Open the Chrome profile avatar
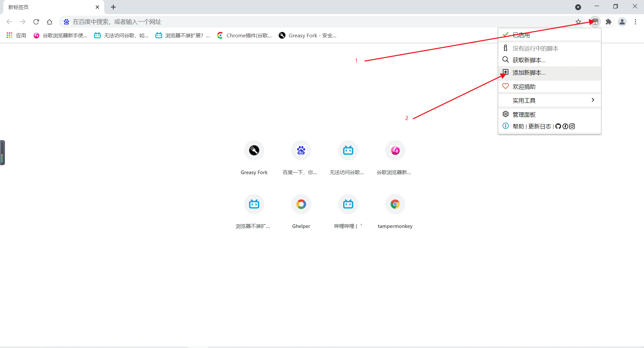The image size is (644, 348). [x=622, y=22]
